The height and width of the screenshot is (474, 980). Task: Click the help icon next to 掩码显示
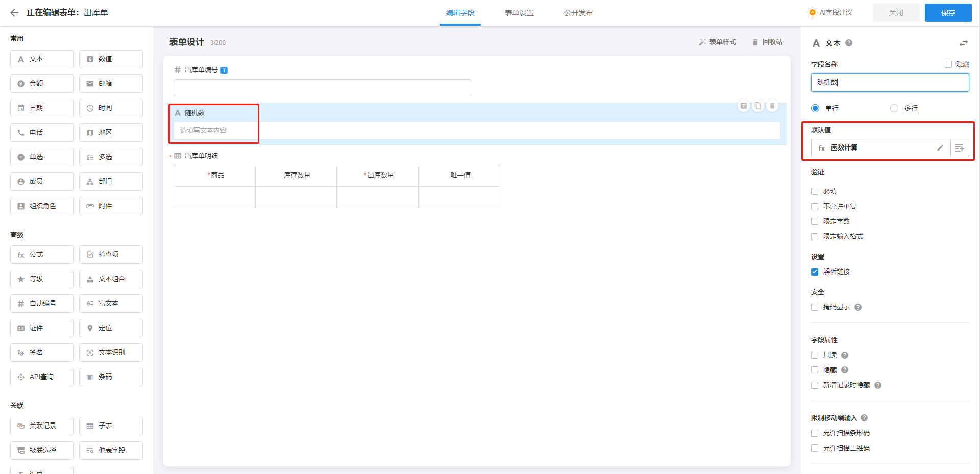858,307
